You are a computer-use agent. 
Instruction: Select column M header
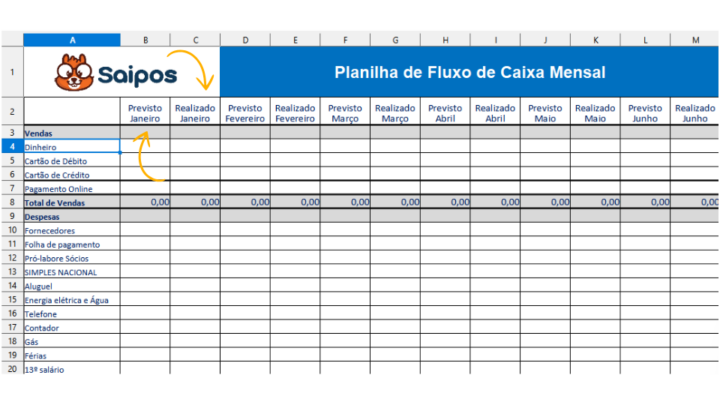[695, 39]
